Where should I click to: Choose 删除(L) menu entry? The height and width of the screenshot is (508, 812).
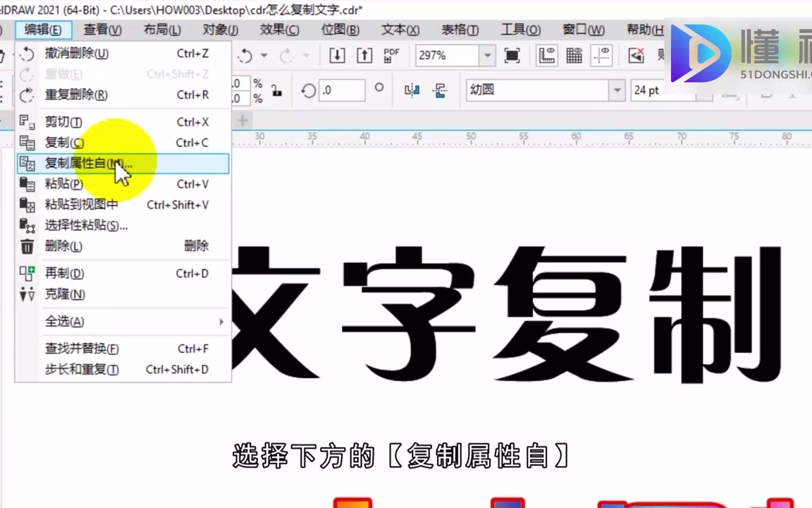point(123,246)
